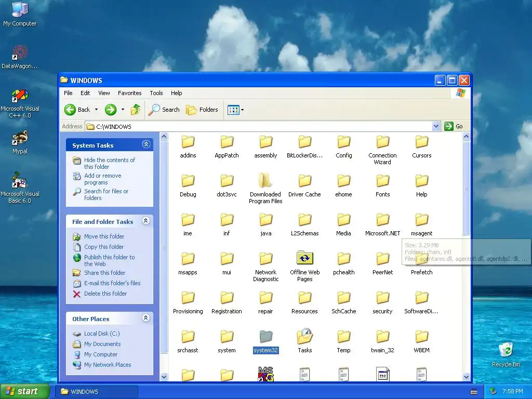
Task: Click the file list scroll down arrow
Action: pyautogui.click(x=466, y=377)
